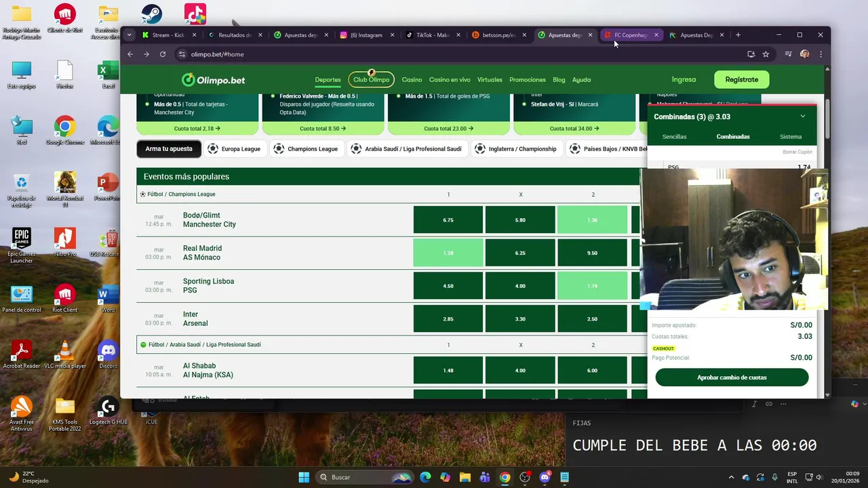Toggle the Real Madrid 1.28 odds
The height and width of the screenshot is (488, 868).
click(448, 253)
